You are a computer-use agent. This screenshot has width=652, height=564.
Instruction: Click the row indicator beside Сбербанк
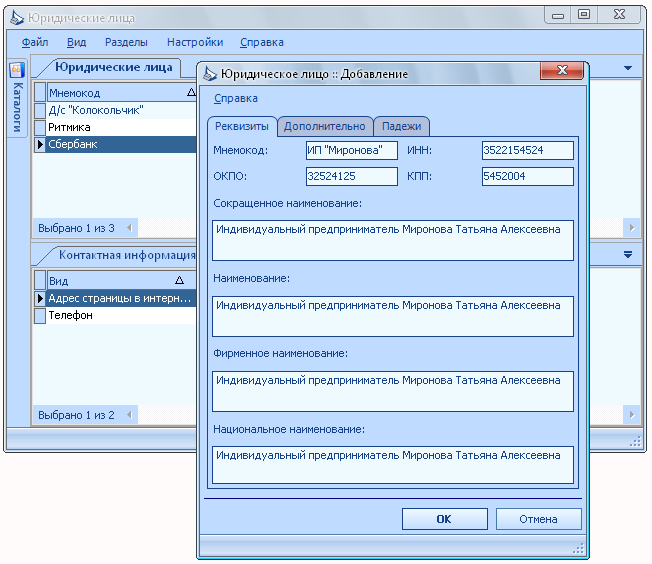40,144
